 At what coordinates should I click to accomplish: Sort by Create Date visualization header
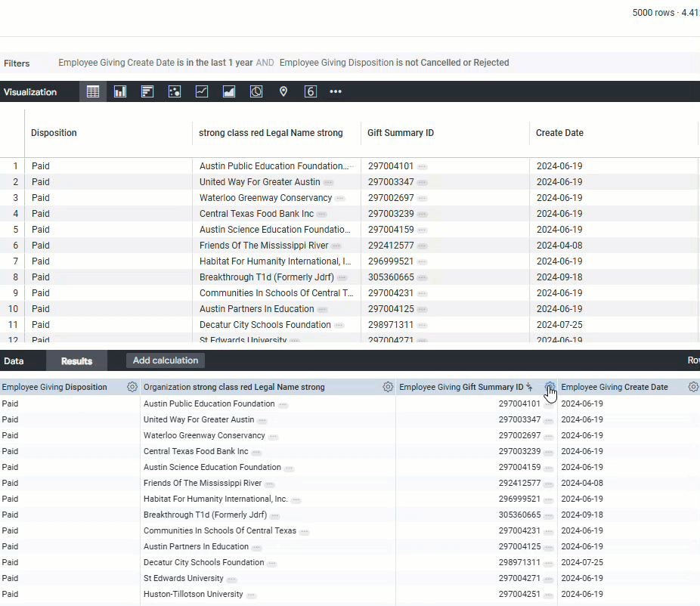click(x=559, y=133)
